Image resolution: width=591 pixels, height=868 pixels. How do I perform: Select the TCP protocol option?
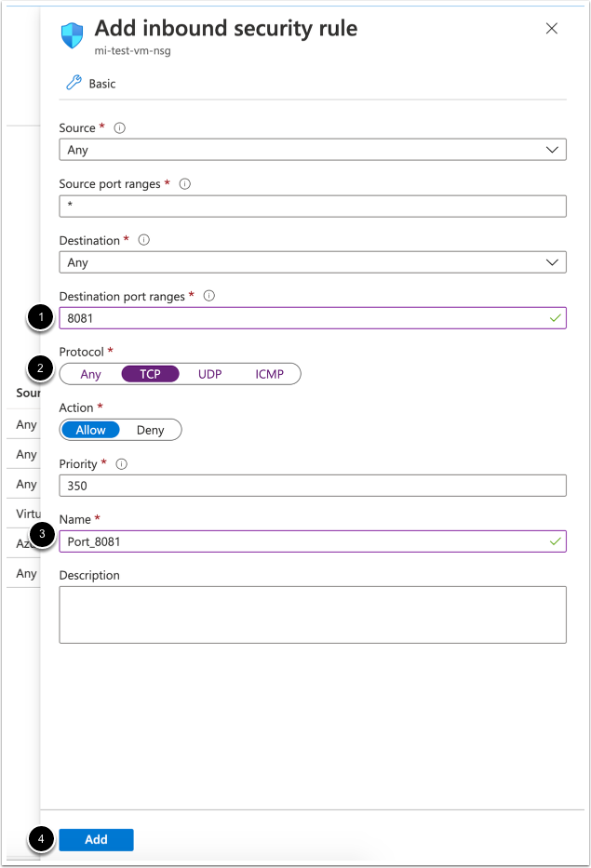(x=150, y=374)
